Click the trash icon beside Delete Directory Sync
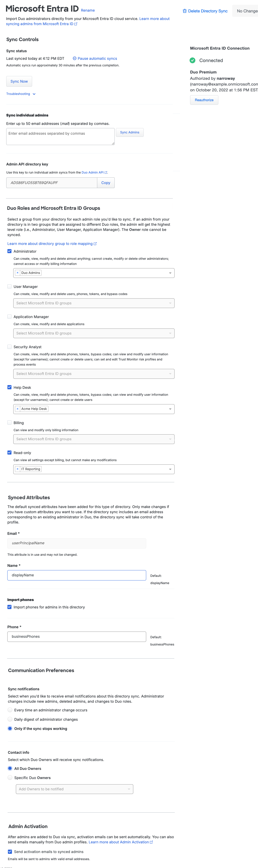 click(x=185, y=11)
